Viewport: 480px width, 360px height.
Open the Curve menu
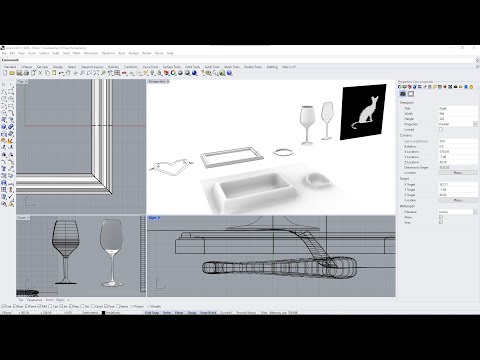[x=32, y=53]
